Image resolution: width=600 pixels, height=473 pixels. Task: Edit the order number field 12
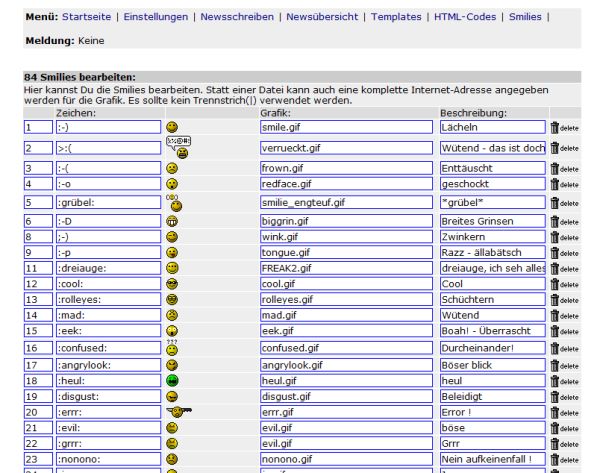pos(38,284)
